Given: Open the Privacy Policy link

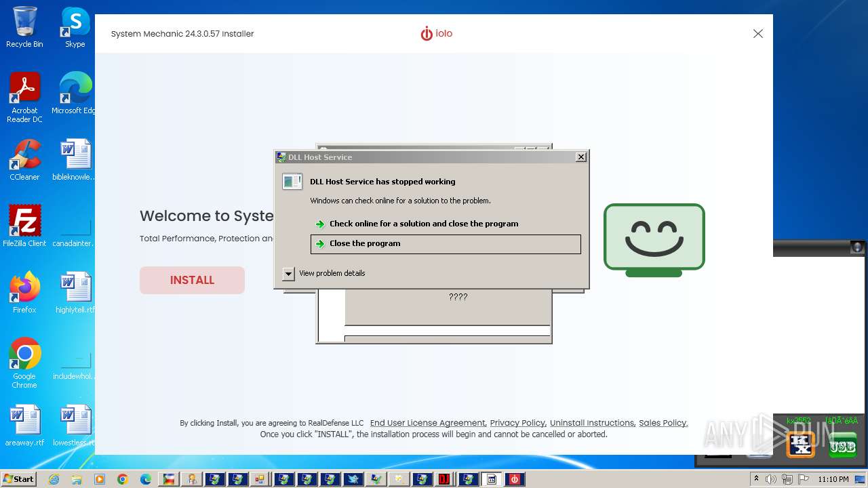Looking at the screenshot, I should pyautogui.click(x=517, y=423).
